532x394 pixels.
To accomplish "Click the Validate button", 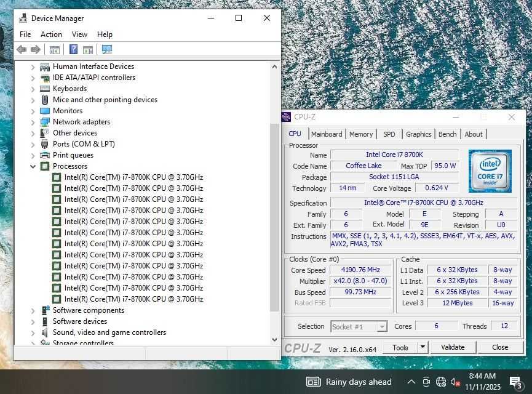I will pos(453,347).
